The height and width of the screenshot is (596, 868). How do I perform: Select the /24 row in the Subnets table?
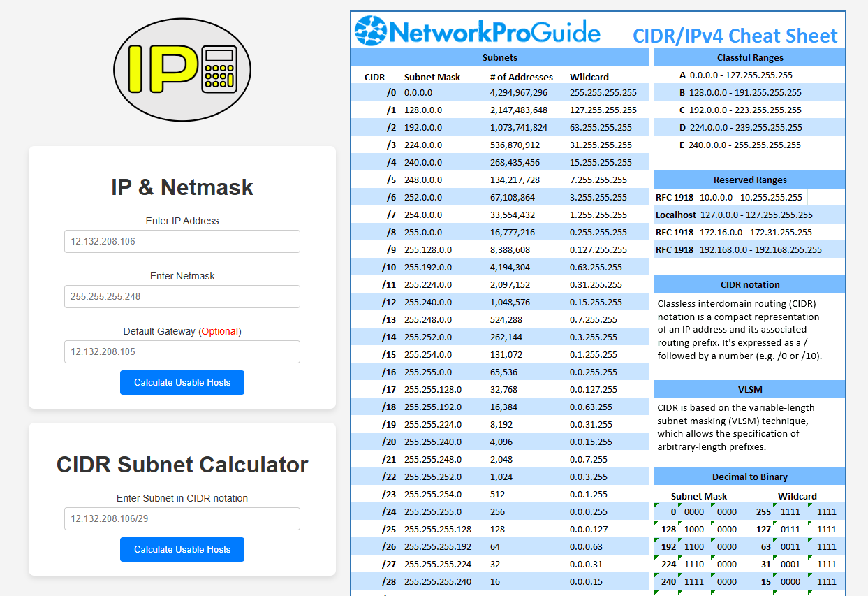coord(500,511)
